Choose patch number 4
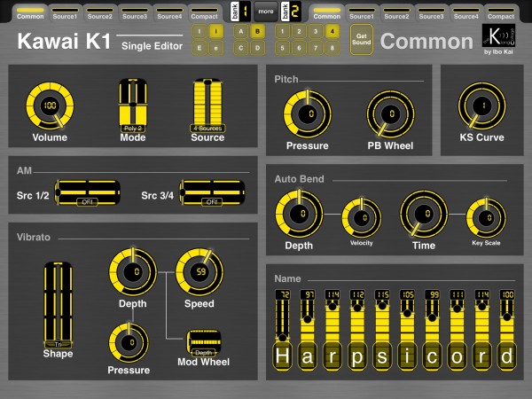Viewport: 532px width, 399px height. 332,32
